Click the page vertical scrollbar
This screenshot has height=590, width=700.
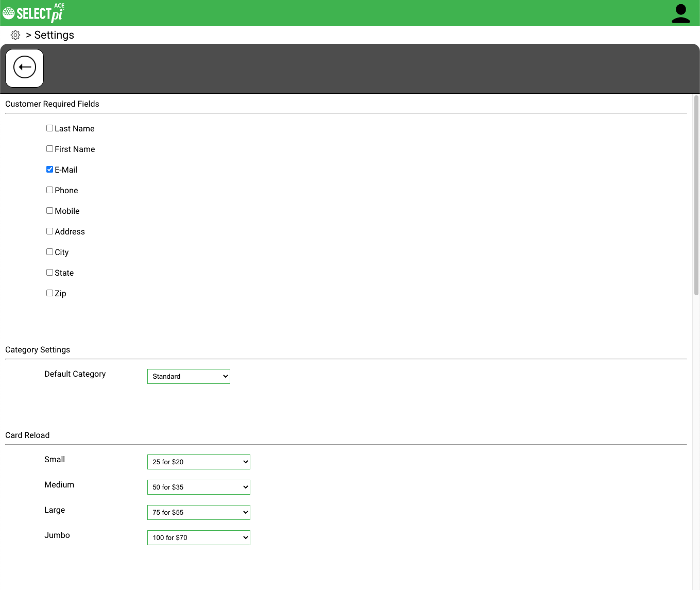[x=696, y=196]
